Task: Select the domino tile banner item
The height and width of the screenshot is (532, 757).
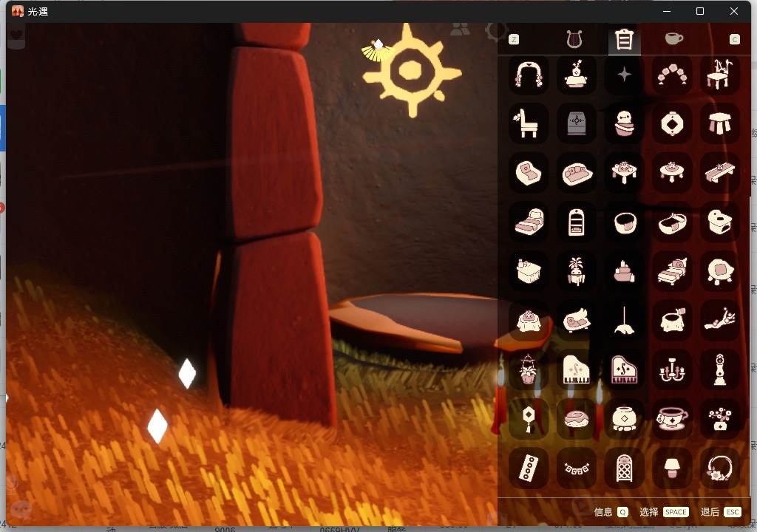Action: point(529,468)
